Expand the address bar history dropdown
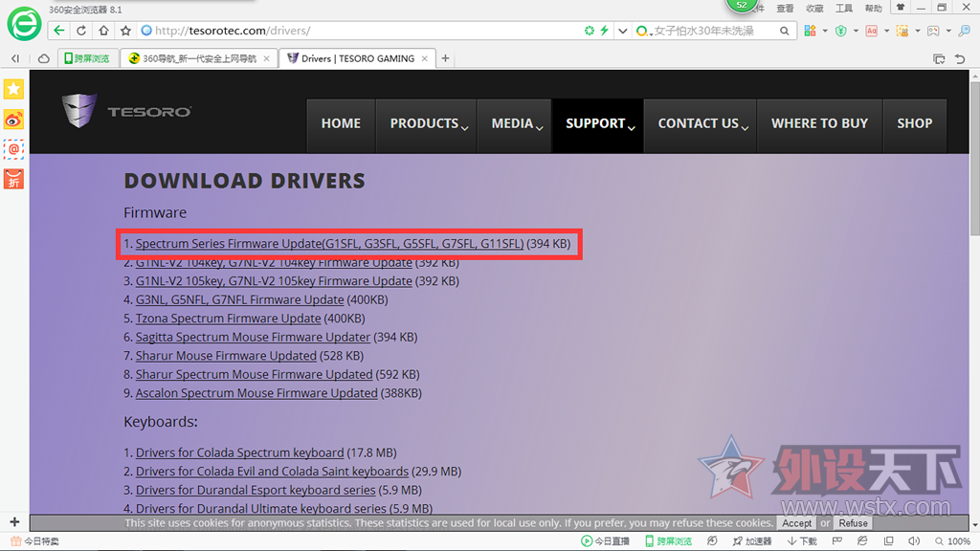The width and height of the screenshot is (980, 551). pos(622,31)
